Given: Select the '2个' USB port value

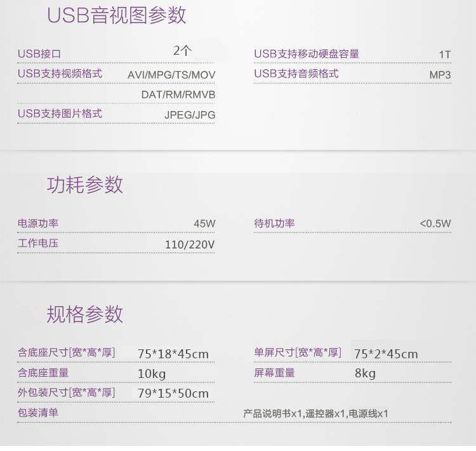Looking at the screenshot, I should [x=182, y=50].
